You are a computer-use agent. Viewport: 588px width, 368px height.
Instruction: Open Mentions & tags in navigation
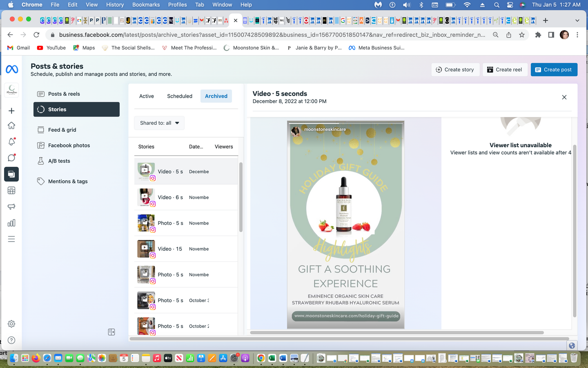pyautogui.click(x=68, y=182)
